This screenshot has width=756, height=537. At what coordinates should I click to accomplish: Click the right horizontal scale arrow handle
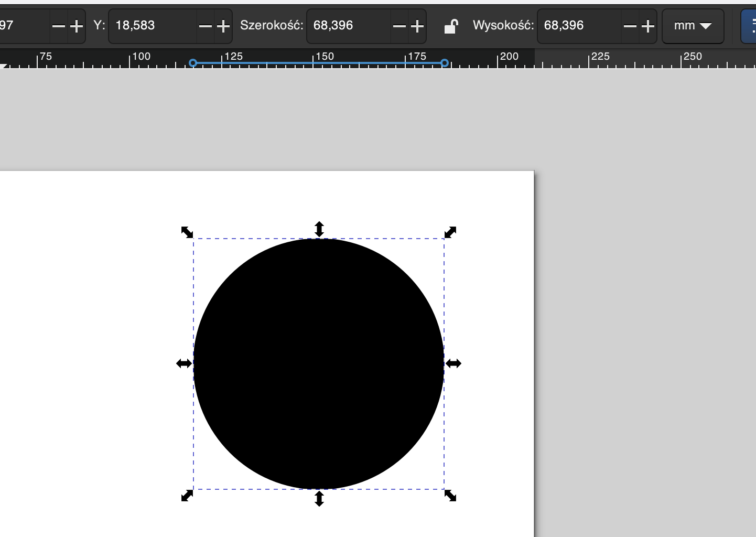pyautogui.click(x=454, y=363)
